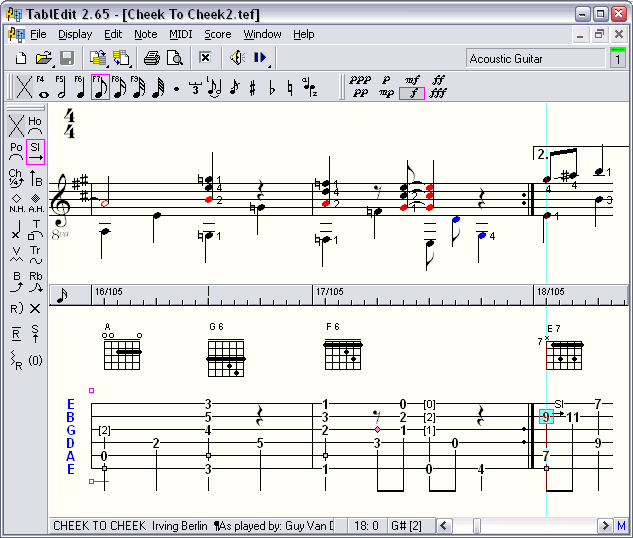Screen dimensions: 633x538
Task: Select grace note tool
Action: [x=234, y=88]
